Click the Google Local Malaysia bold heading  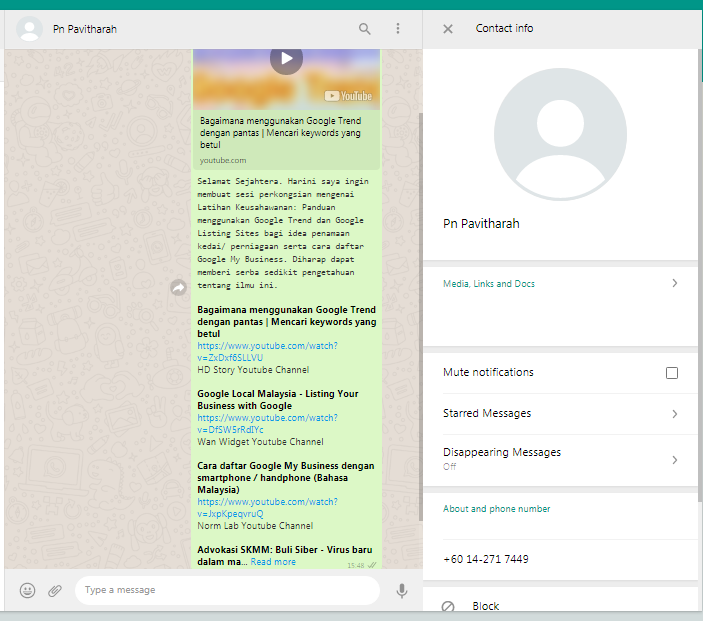[x=278, y=400]
